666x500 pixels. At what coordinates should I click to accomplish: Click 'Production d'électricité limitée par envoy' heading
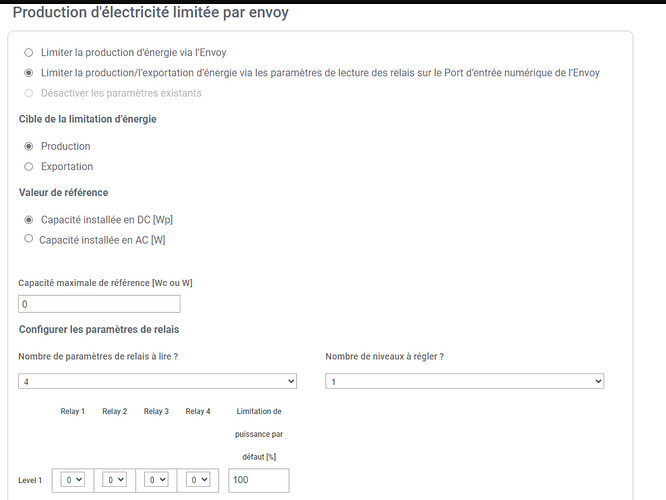151,12
